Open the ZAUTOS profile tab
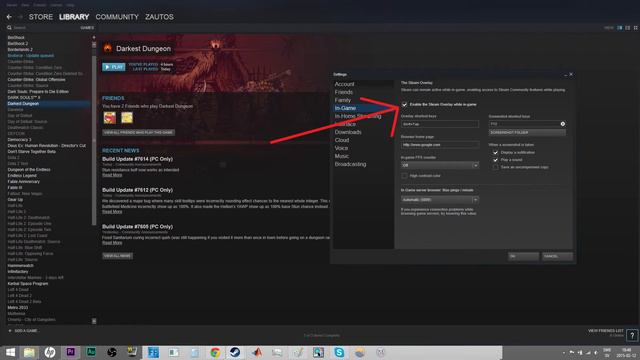 tap(159, 17)
